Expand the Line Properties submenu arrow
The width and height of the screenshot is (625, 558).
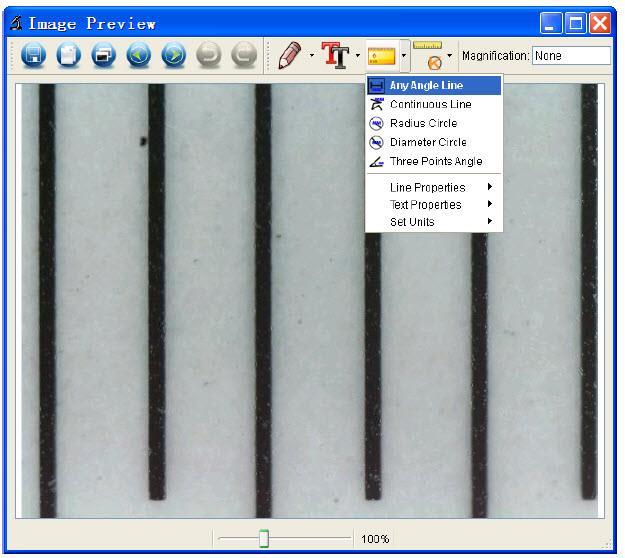(490, 187)
